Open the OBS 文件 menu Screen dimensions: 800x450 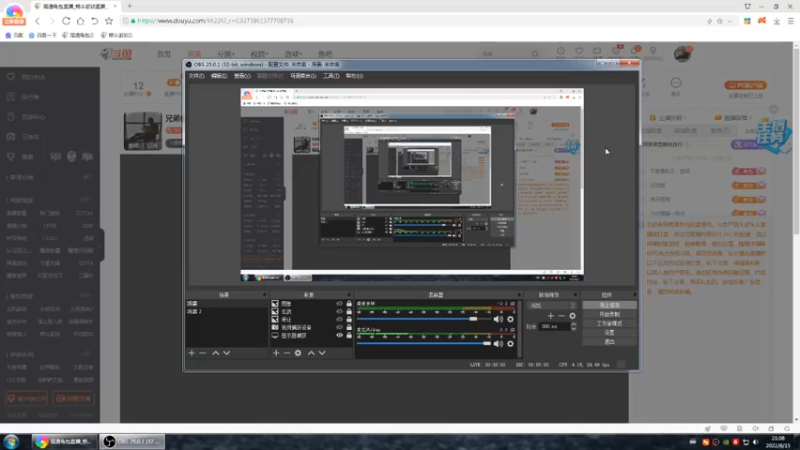[196, 76]
